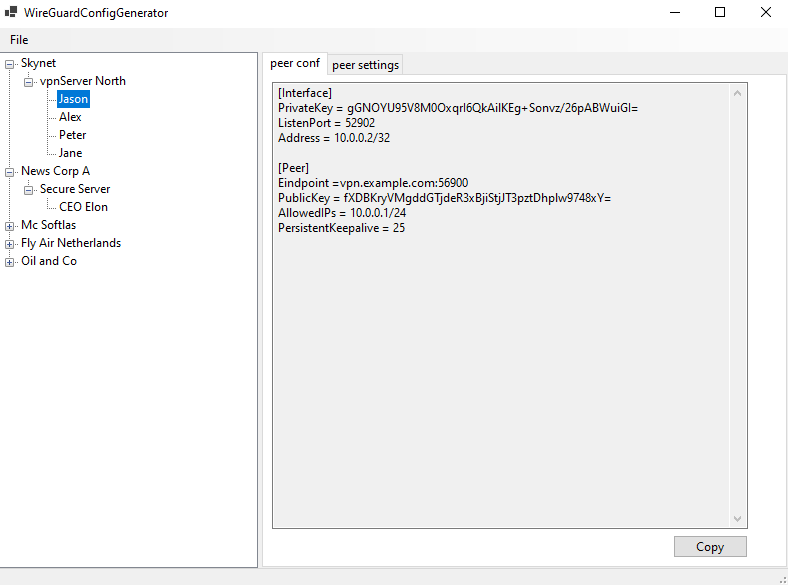Select the CEO Elon peer
Image resolution: width=788 pixels, height=585 pixels.
pyautogui.click(x=83, y=207)
